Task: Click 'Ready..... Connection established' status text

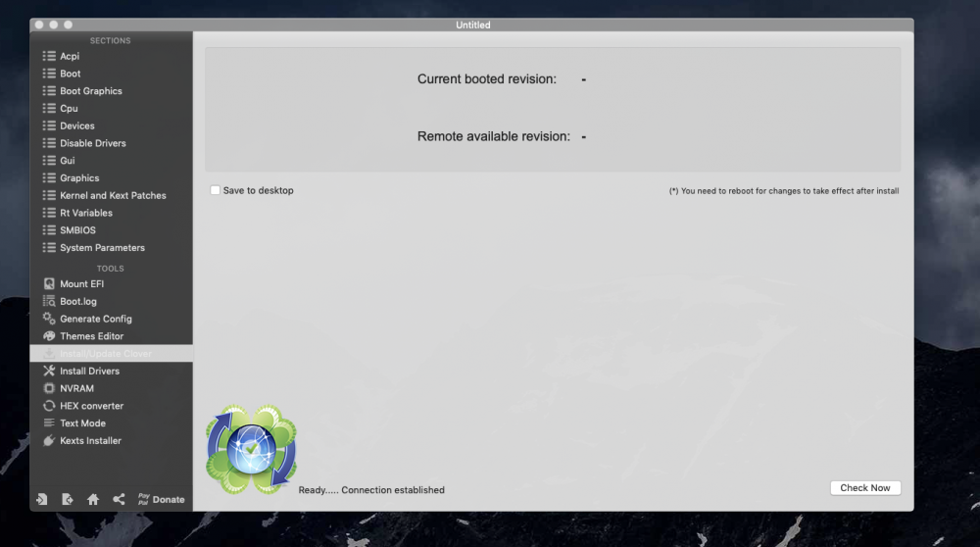Action: click(371, 490)
